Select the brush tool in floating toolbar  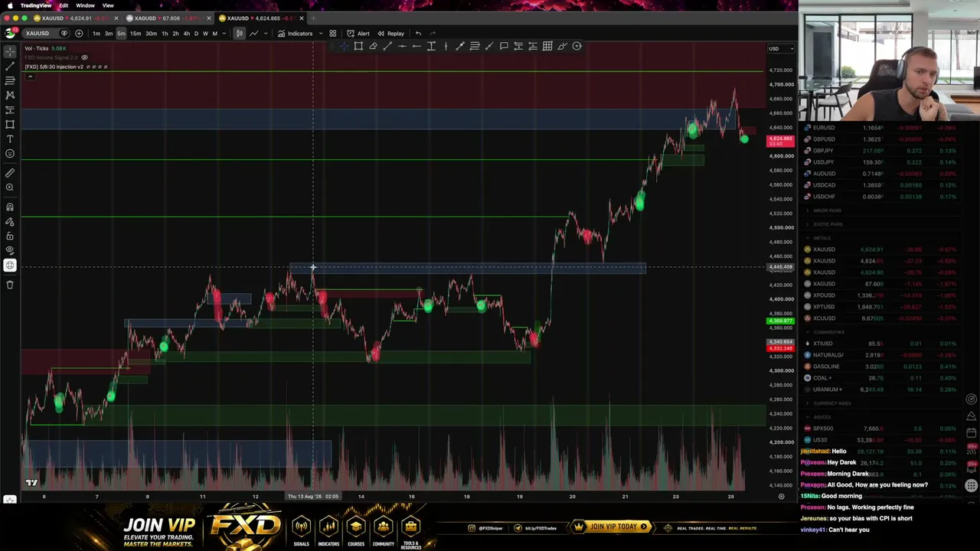[562, 46]
